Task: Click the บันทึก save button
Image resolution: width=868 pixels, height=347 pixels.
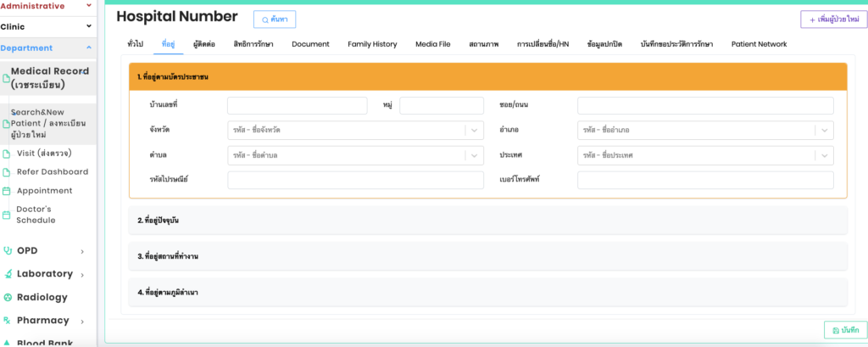Action: [x=845, y=330]
